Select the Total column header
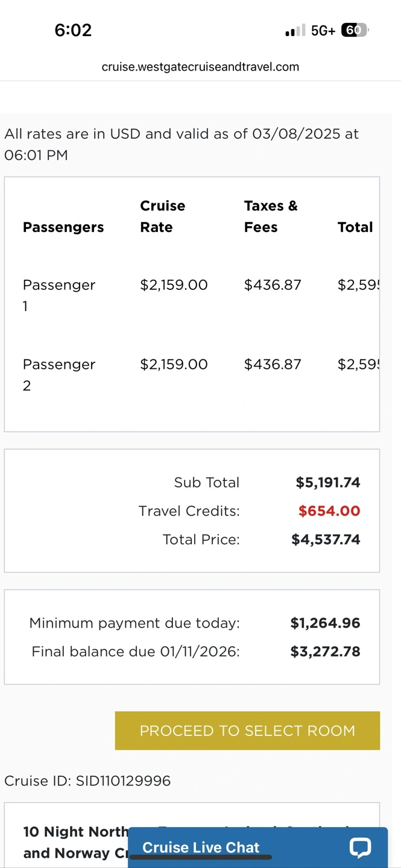This screenshot has height=868, width=401. click(x=355, y=227)
